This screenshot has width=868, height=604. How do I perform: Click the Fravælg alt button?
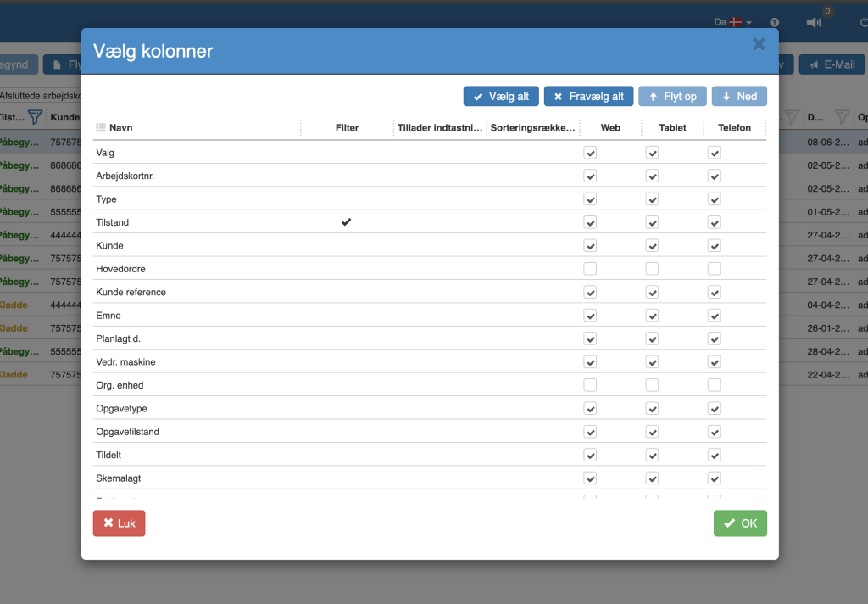[x=588, y=97]
